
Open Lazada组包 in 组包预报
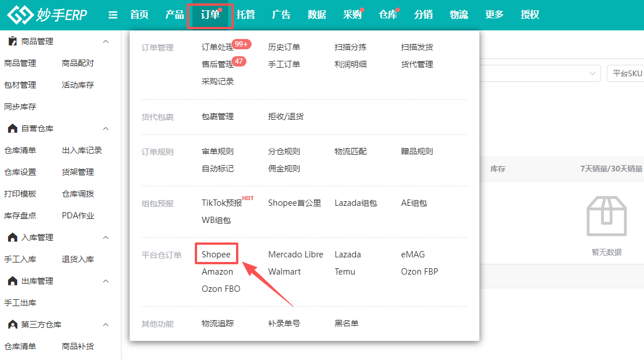(356, 203)
